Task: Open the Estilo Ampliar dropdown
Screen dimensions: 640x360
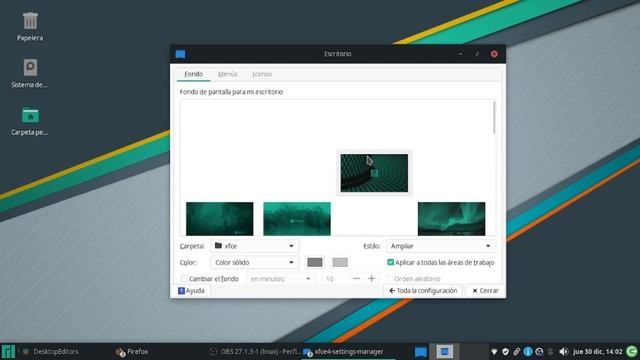Action: [x=440, y=246]
